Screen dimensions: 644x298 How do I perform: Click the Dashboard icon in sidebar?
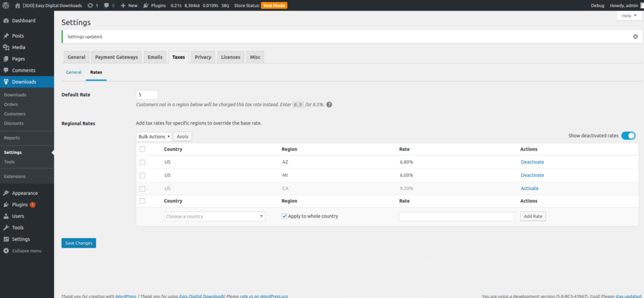(x=6, y=21)
